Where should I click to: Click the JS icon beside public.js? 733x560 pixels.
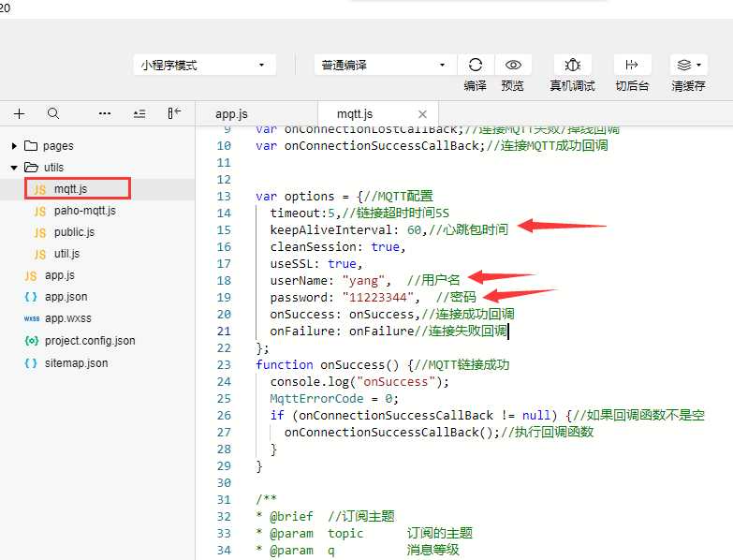39,233
